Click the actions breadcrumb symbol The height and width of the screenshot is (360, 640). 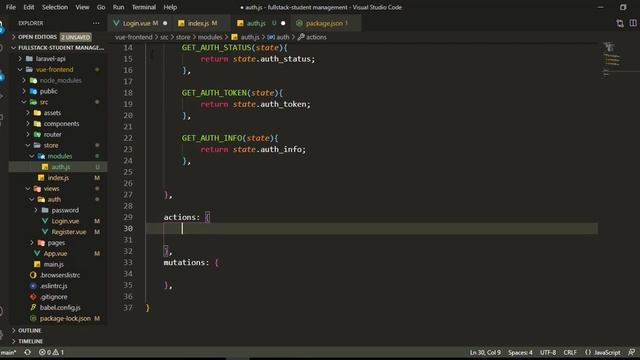(312, 37)
